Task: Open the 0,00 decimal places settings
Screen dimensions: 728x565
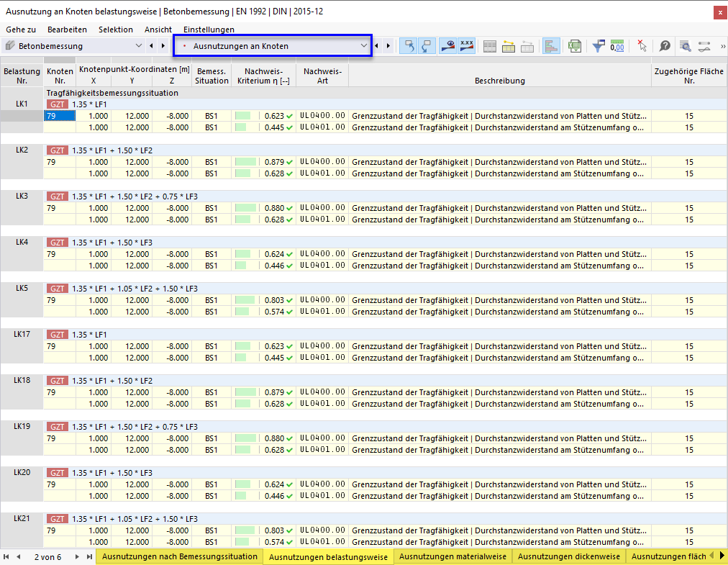Action: (617, 46)
